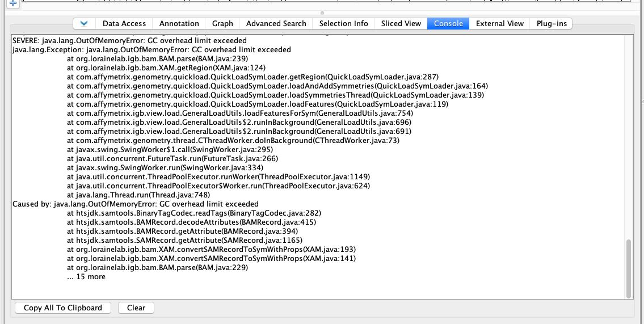This screenshot has width=644, height=324.
Task: Go to the Advanced Search tab
Action: [276, 23]
